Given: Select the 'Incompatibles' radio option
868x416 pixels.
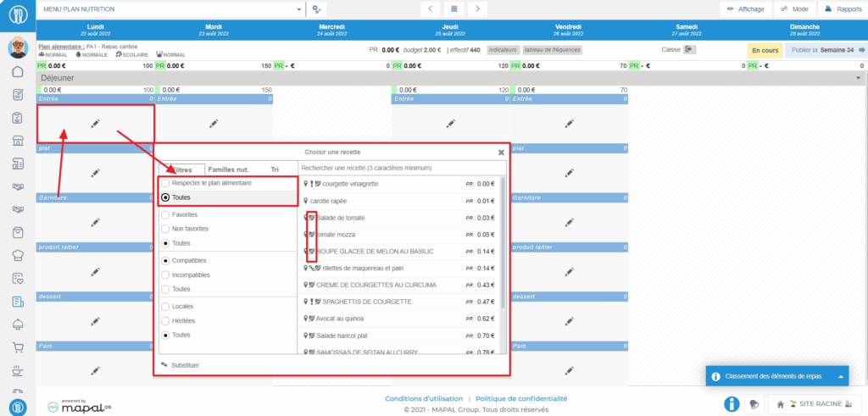Looking at the screenshot, I should (165, 275).
